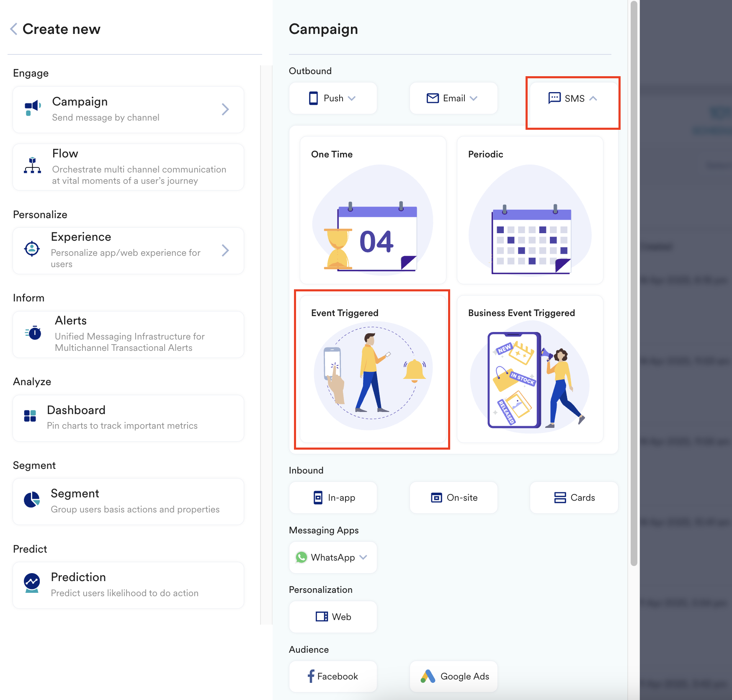Select the One Time campaign card
This screenshot has width=732, height=700.
click(x=373, y=210)
